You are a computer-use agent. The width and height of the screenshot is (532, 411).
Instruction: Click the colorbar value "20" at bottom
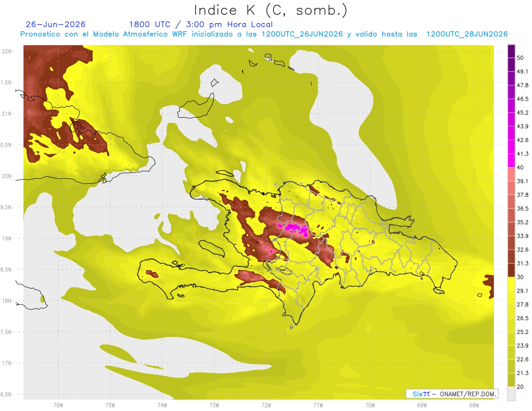point(521,387)
